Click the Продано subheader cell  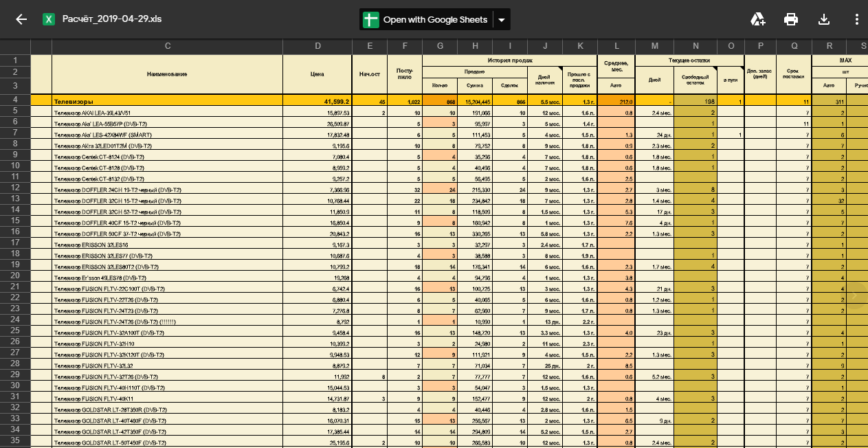[475, 71]
